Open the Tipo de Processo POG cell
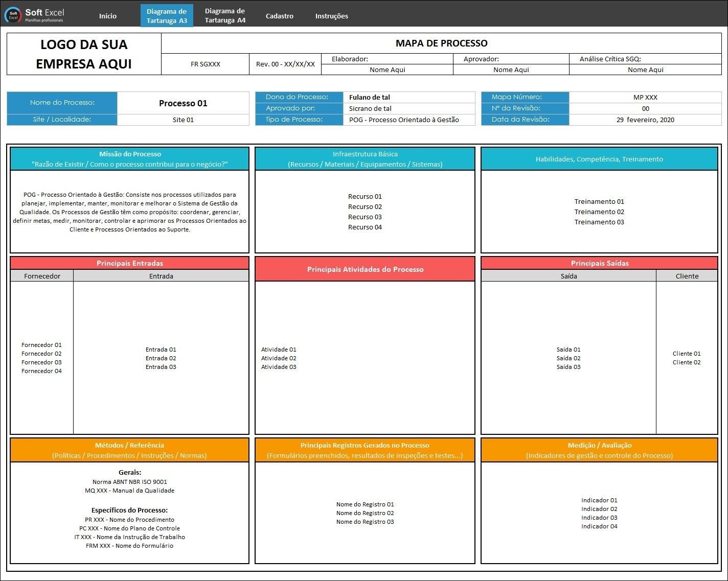Image resolution: width=728 pixels, height=581 pixels. tap(409, 120)
